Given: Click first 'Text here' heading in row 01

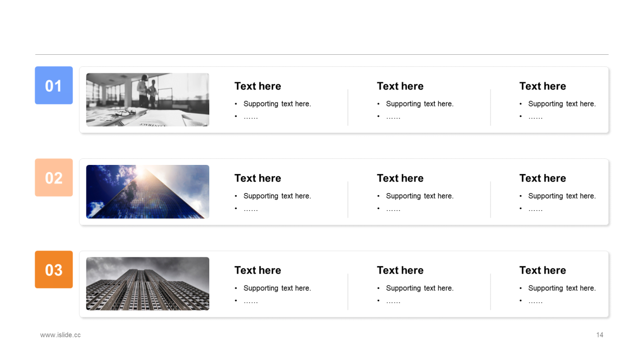Looking at the screenshot, I should pos(258,86).
